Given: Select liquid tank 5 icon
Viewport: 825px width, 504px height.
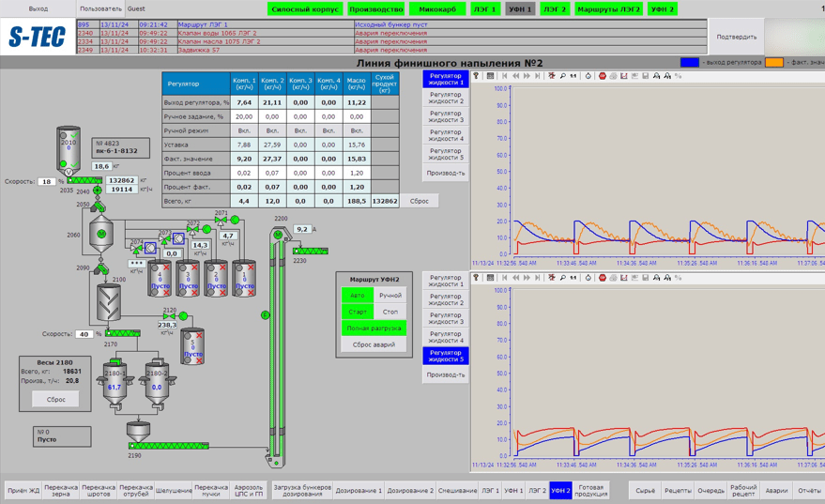Looking at the screenshot, I should pos(192,346).
